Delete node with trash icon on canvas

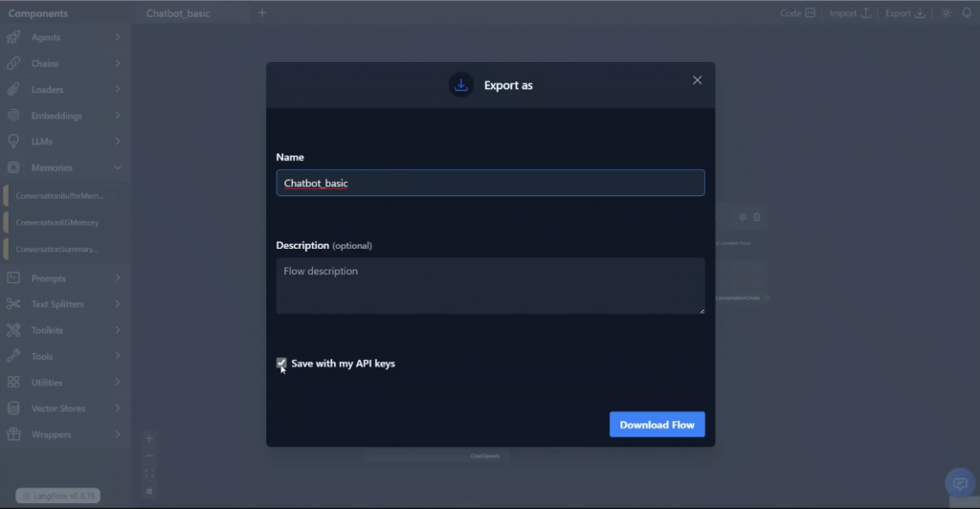coord(757,217)
